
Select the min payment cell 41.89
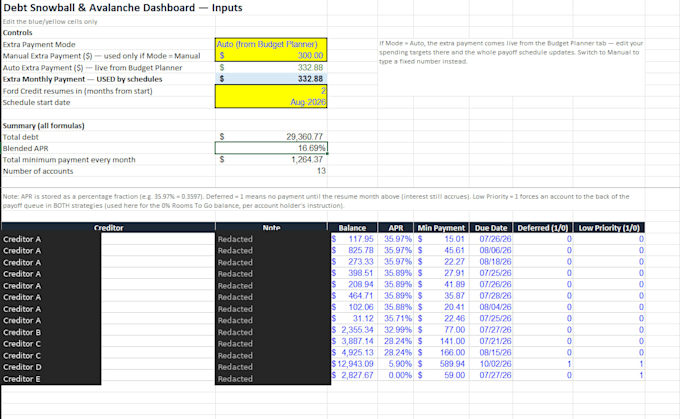tap(441, 284)
